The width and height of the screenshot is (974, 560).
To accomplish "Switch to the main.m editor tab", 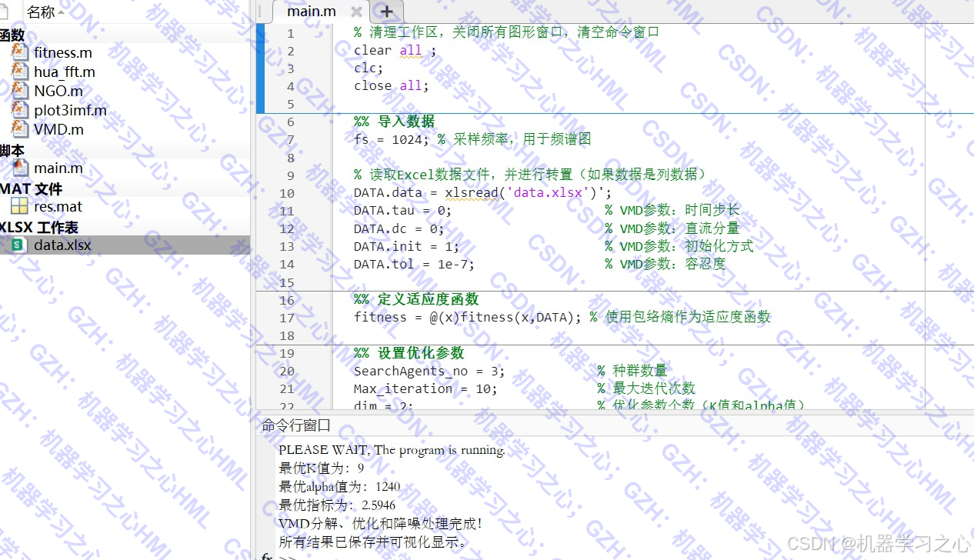I will (311, 11).
